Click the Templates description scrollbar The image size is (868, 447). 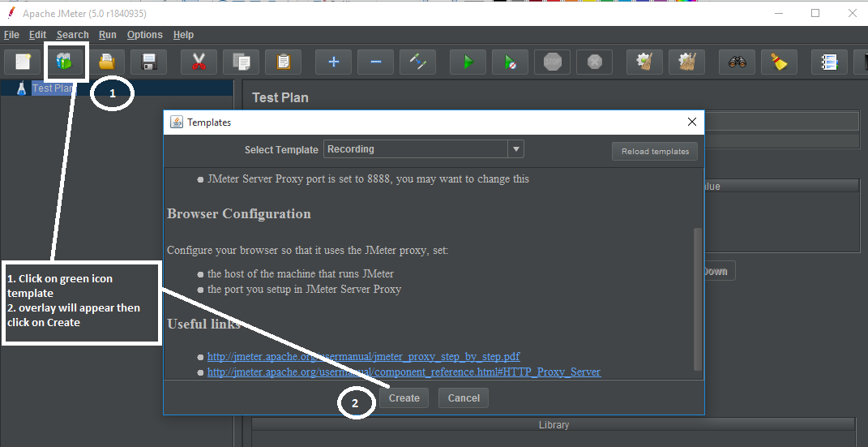(698, 299)
